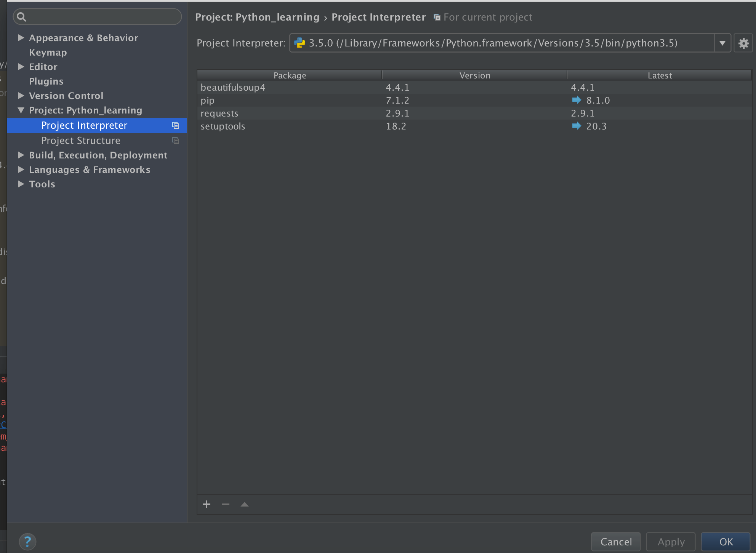Click the update arrow icon for pip
The height and width of the screenshot is (553, 756).
click(x=577, y=100)
